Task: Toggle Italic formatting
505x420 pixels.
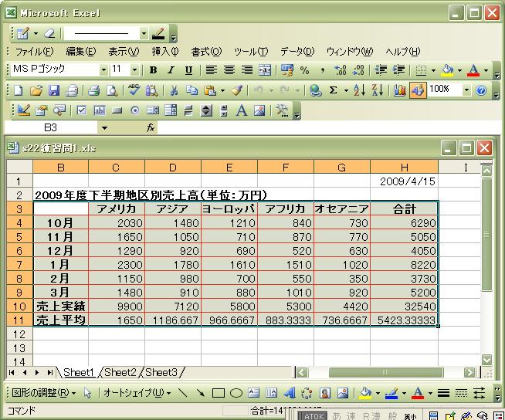Action: 171,70
